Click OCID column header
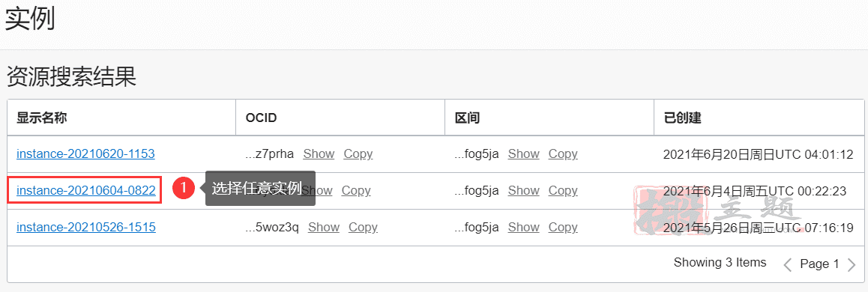This screenshot has height=292, width=868. tap(261, 118)
